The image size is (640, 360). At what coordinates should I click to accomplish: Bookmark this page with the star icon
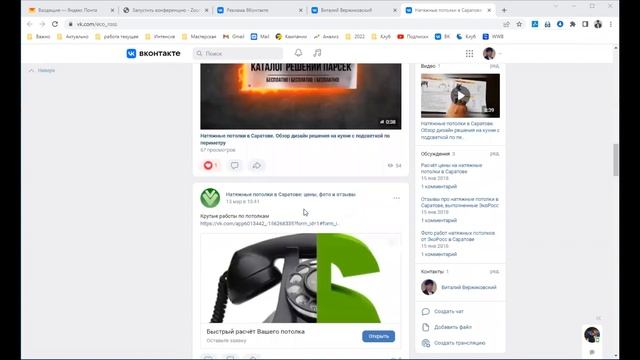[519, 24]
